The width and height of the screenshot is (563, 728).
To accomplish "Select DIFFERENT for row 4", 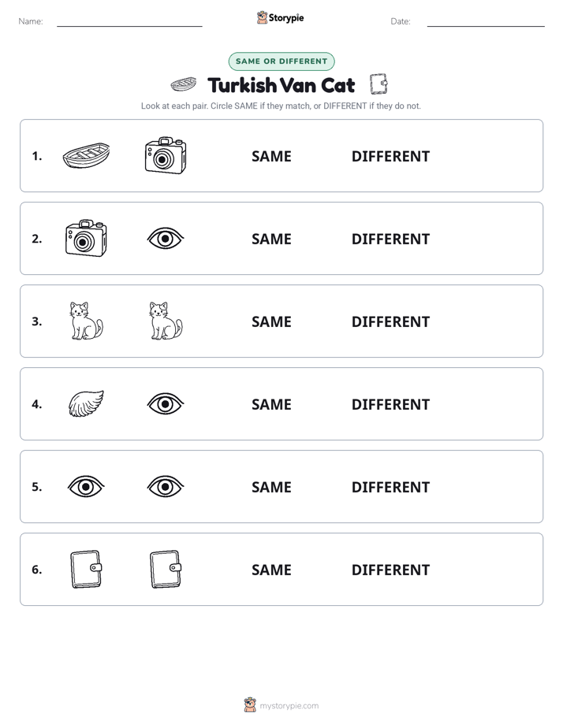I will [x=390, y=404].
